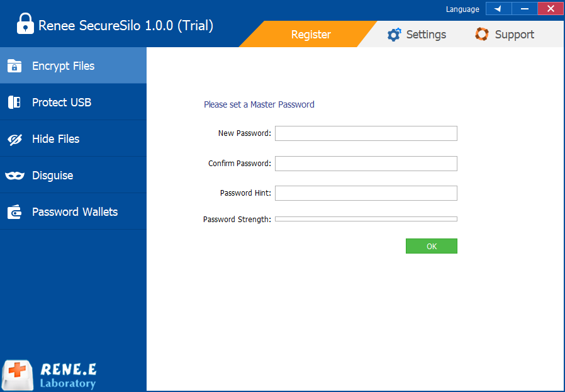Click the Language label
This screenshot has height=392, width=565.
click(462, 9)
